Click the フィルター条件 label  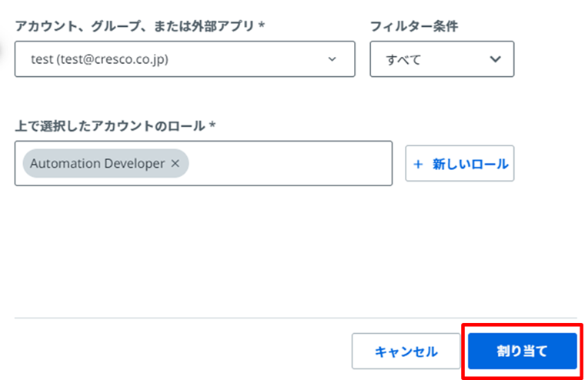click(414, 26)
